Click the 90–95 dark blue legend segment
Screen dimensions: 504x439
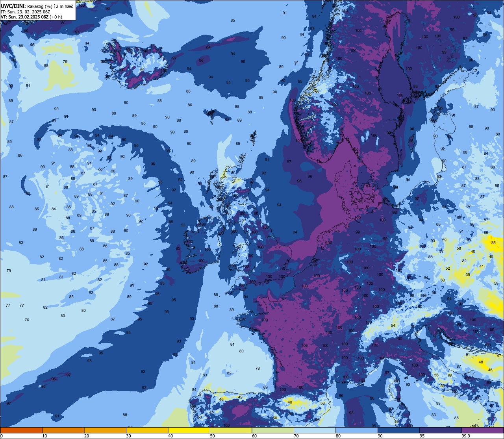(398, 430)
